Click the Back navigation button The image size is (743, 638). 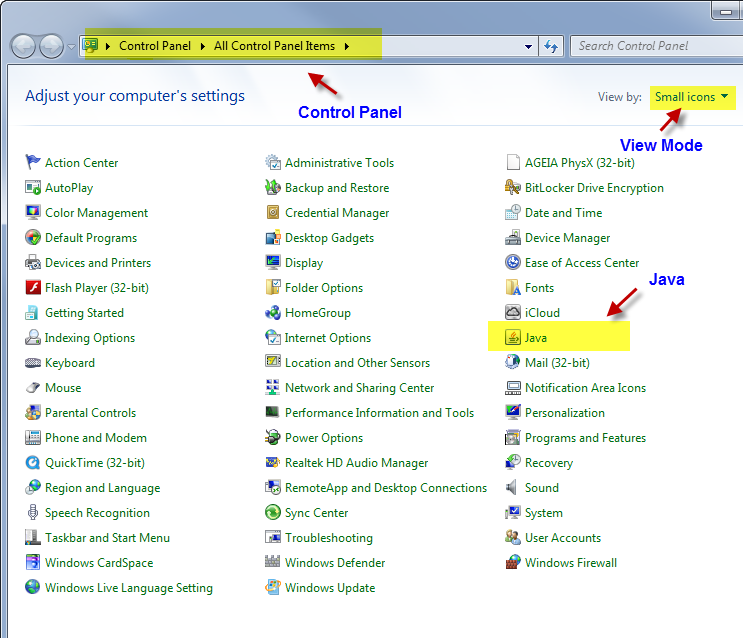point(23,46)
